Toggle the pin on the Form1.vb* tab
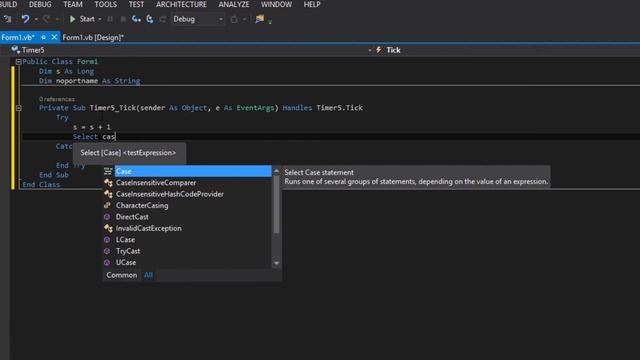Screen dimensions: 640x360 (x=43, y=37)
